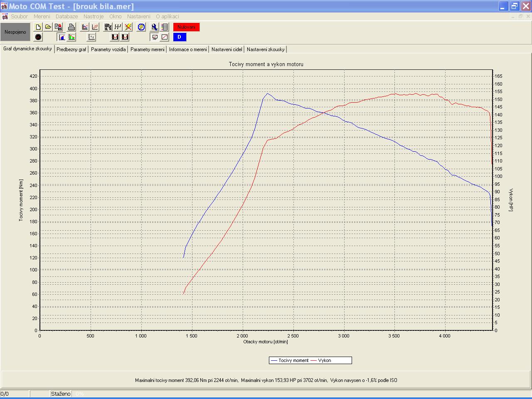
Task: Click the 'Vykon [HP]' axis label
Action: pos(511,200)
